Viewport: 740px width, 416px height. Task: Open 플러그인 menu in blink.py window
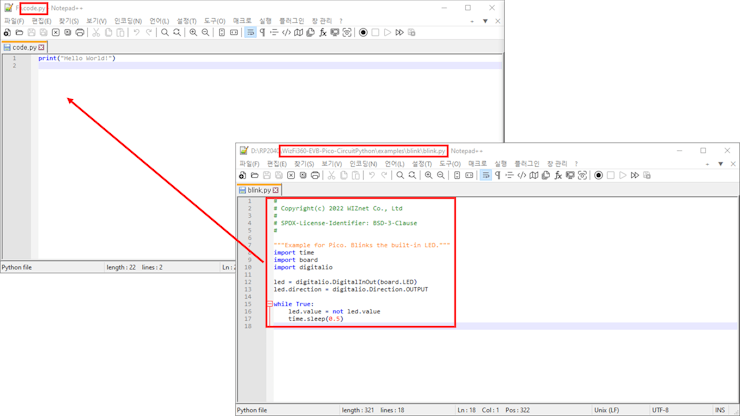point(526,164)
